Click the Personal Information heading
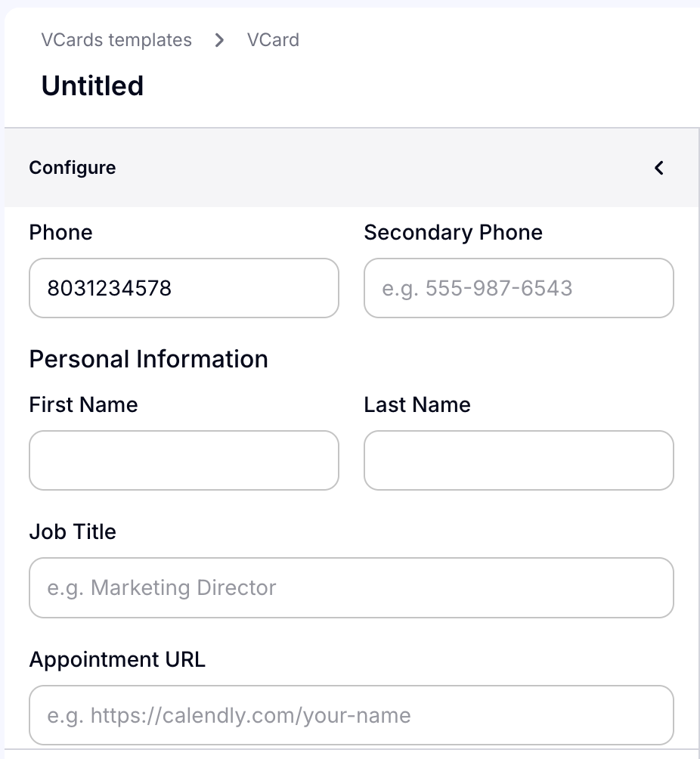Viewport: 700px width, 759px height. [148, 358]
